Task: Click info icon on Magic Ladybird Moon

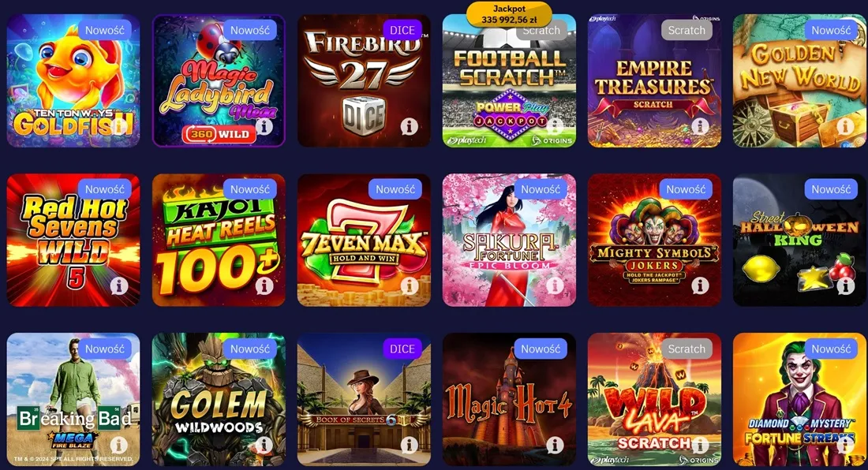Action: (264, 127)
